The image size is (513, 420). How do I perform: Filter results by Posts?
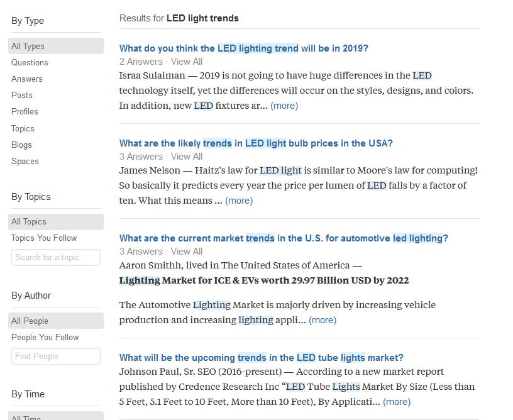point(22,95)
